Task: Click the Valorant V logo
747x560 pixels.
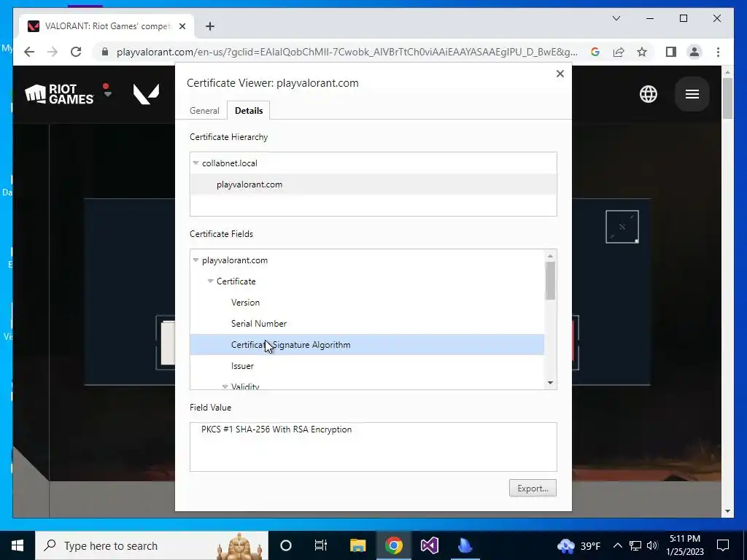Action: [x=146, y=94]
